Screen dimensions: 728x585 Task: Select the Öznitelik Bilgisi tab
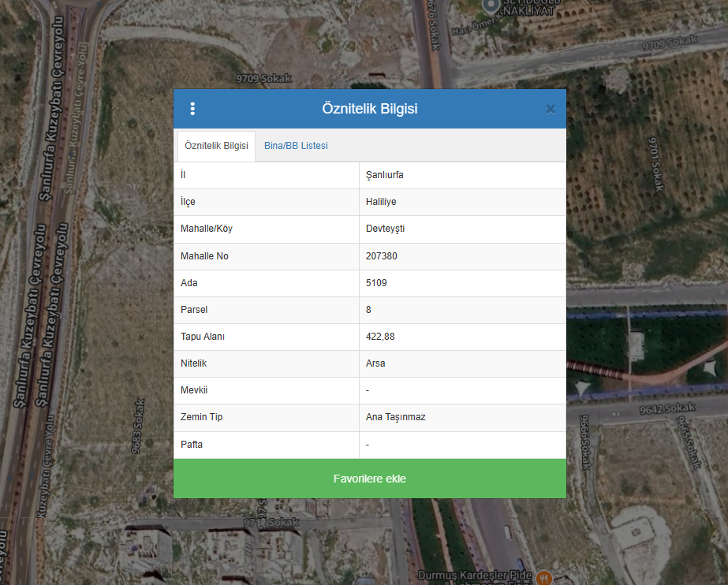coord(216,146)
